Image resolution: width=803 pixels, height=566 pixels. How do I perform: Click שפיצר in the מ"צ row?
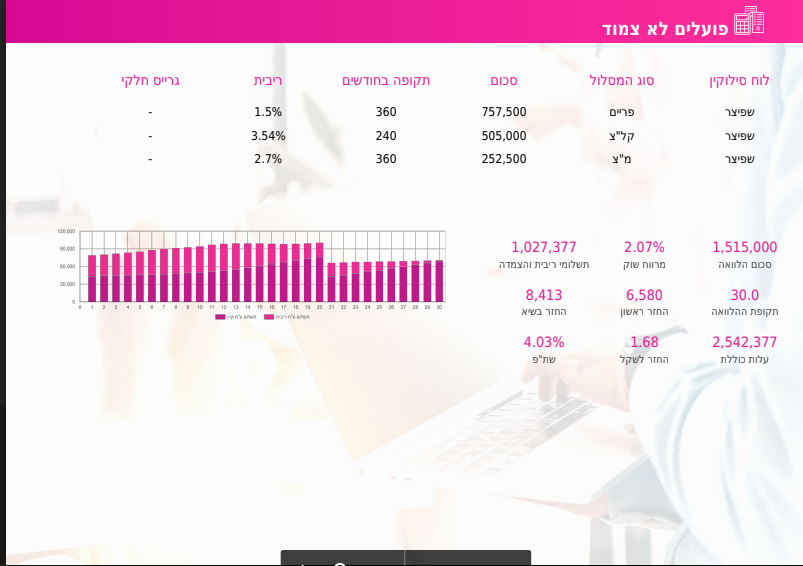point(739,159)
